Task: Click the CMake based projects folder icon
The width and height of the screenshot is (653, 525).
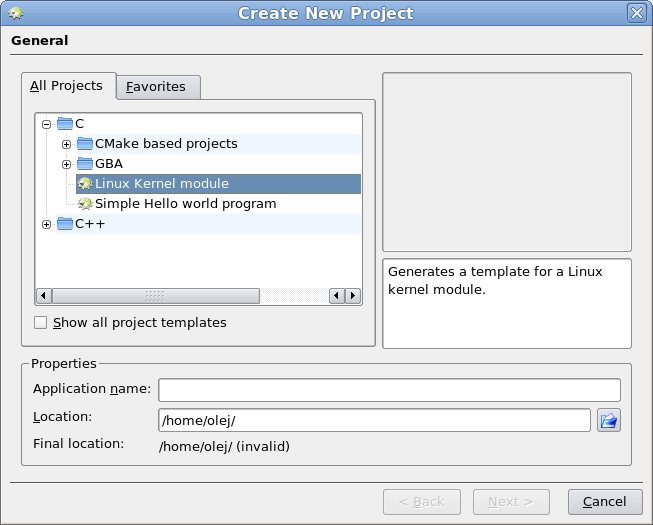Action: (x=85, y=144)
